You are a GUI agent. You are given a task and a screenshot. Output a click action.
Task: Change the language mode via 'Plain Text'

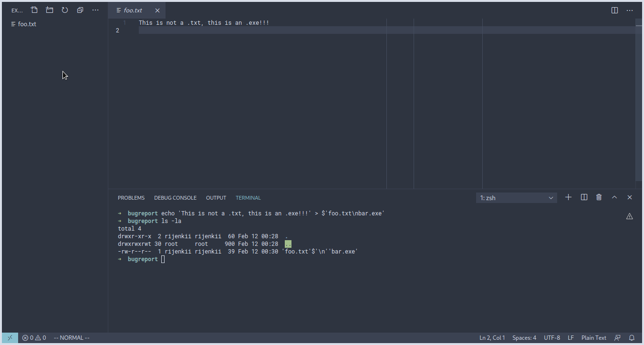pos(593,337)
